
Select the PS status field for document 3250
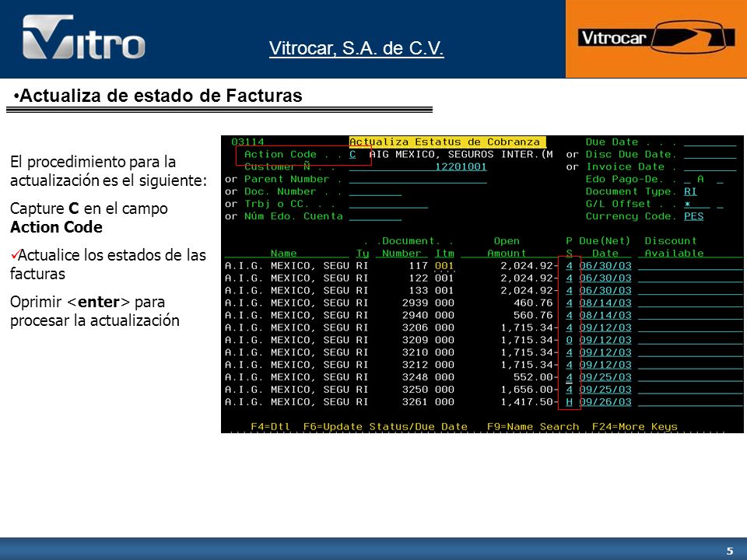point(570,390)
